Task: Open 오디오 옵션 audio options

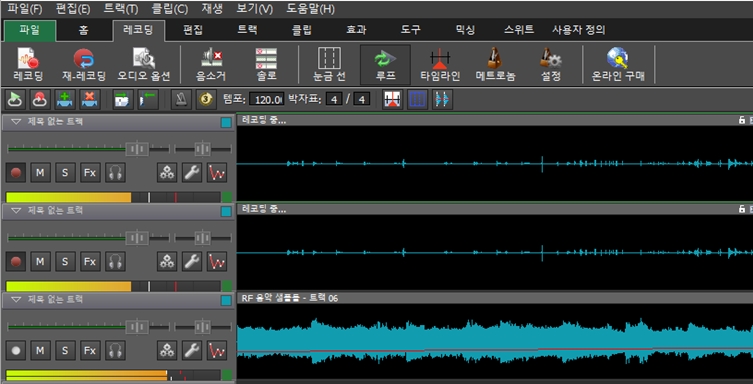Action: [144, 64]
